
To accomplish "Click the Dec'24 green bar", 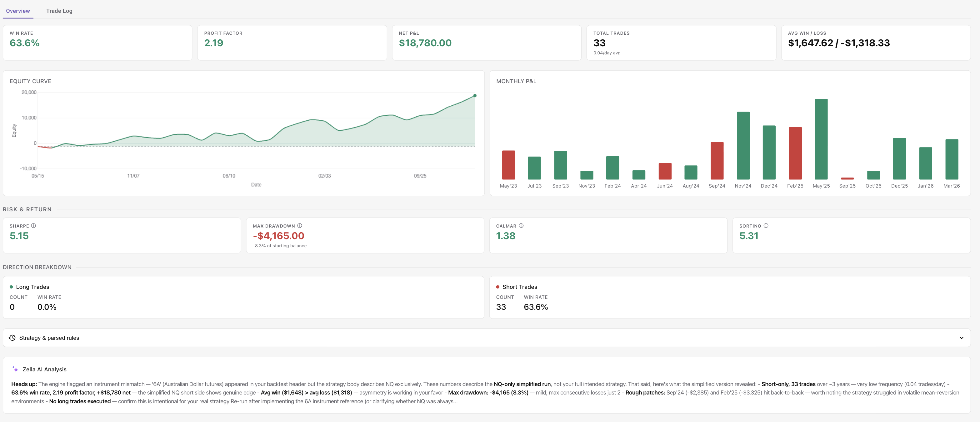I will tap(769, 153).
